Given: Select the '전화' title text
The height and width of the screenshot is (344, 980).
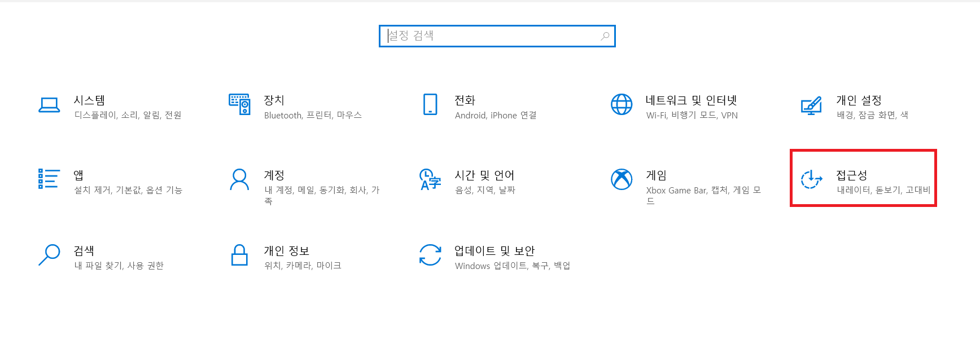Looking at the screenshot, I should (x=465, y=100).
